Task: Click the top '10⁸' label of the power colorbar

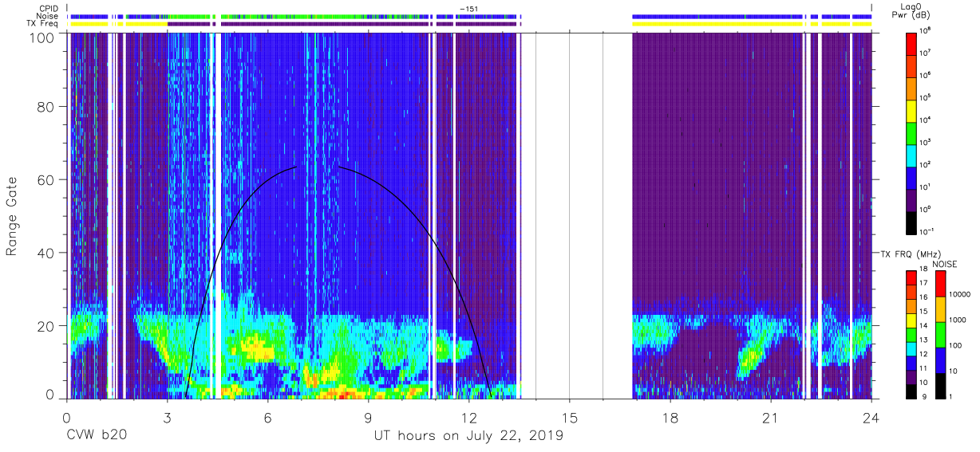Action: [927, 30]
